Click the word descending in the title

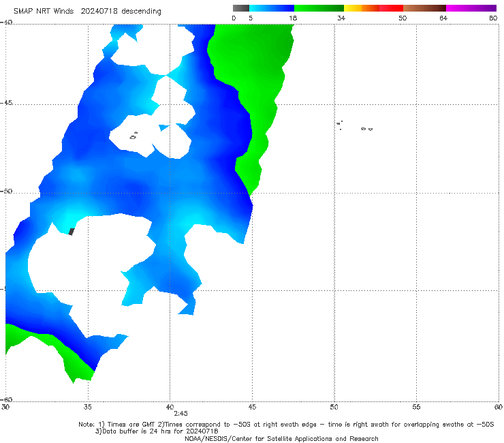click(x=142, y=12)
